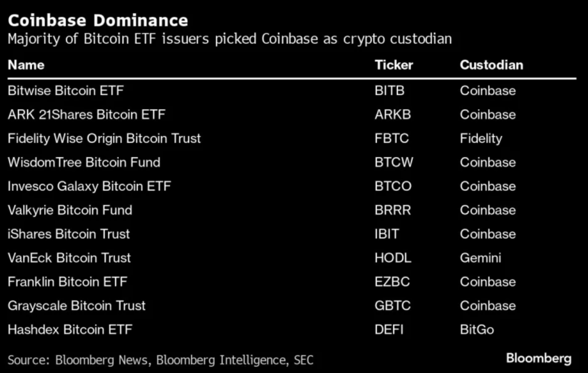Click the BitGo custodian cell

pos(477,330)
